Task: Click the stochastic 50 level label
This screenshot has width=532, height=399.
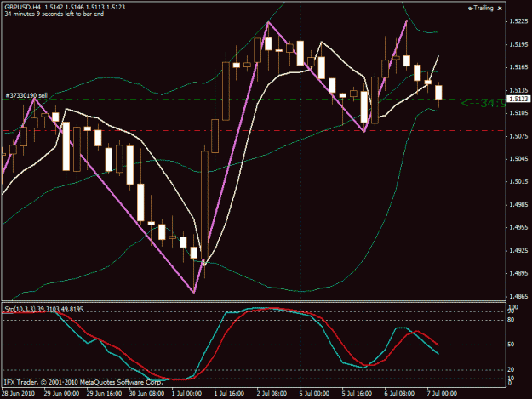Action: click(511, 345)
